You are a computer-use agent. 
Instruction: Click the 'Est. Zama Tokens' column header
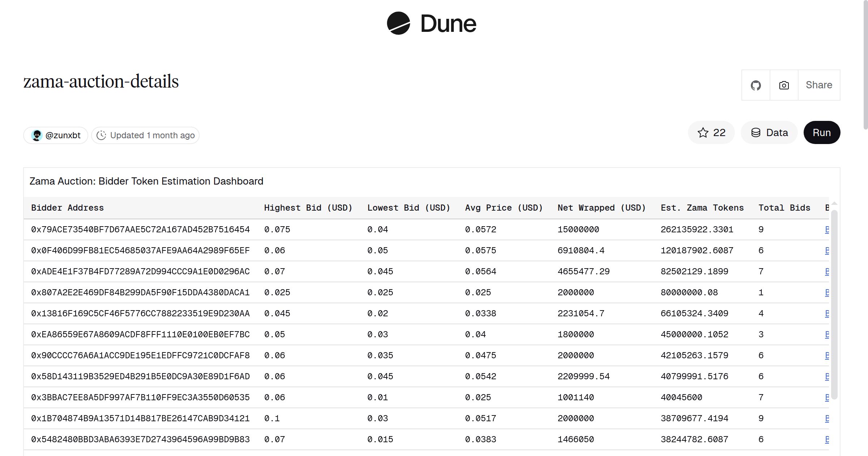702,207
